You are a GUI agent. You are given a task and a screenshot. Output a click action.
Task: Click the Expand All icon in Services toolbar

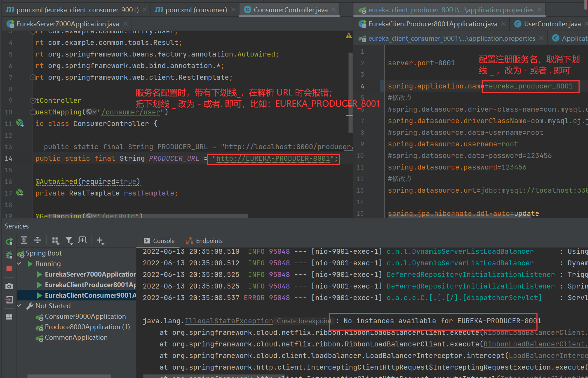tap(24, 240)
